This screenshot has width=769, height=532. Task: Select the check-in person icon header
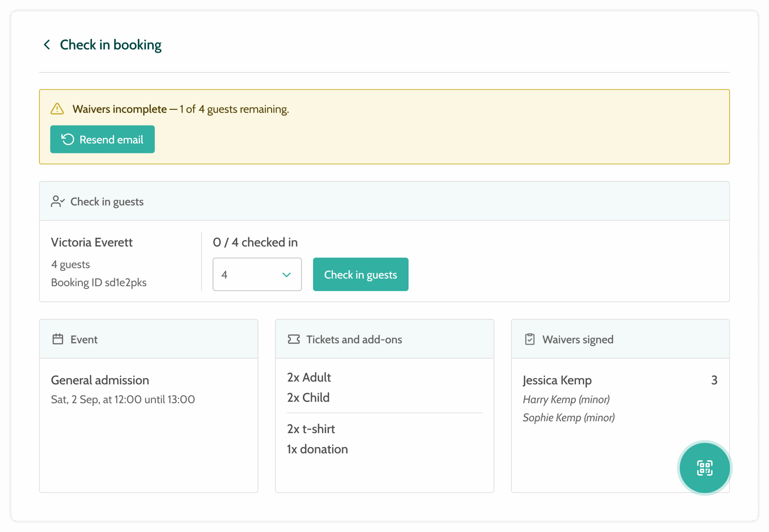(x=58, y=201)
